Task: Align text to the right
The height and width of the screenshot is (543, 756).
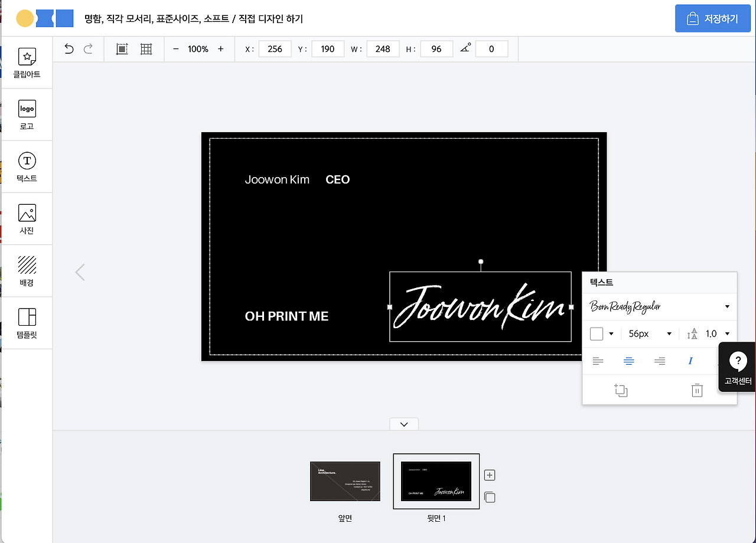Action: [x=660, y=361]
